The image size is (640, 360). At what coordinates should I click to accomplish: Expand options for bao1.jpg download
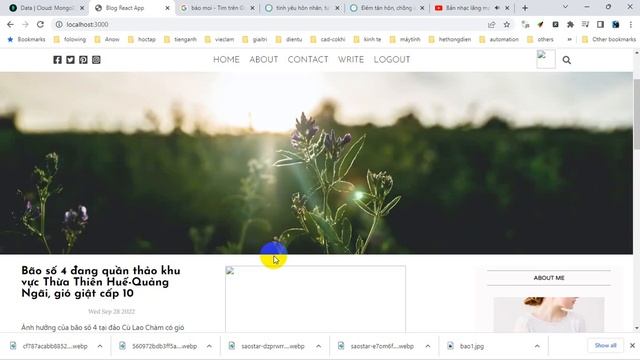coord(537,346)
